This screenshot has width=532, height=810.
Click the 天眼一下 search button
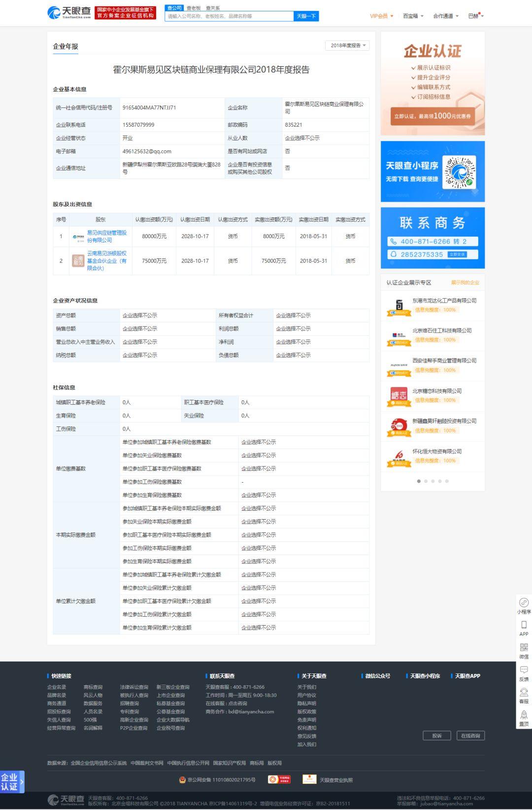[306, 16]
